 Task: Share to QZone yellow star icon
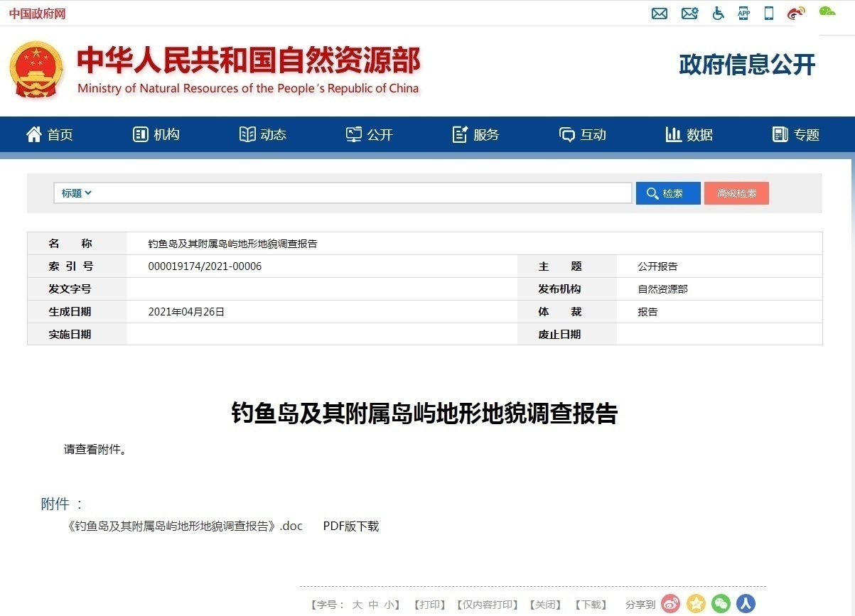point(696,604)
